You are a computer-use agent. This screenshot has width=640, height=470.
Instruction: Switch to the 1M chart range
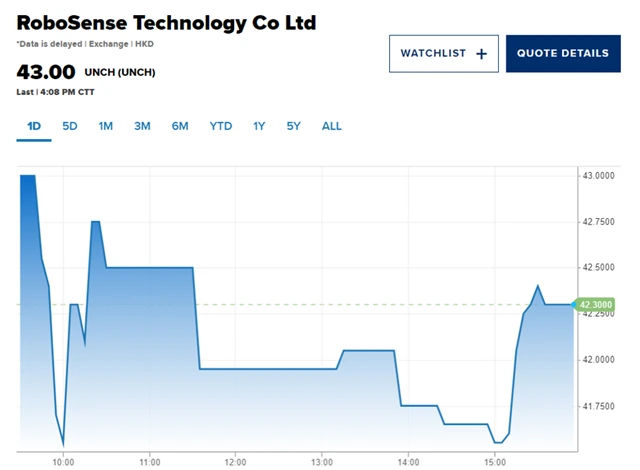[106, 126]
